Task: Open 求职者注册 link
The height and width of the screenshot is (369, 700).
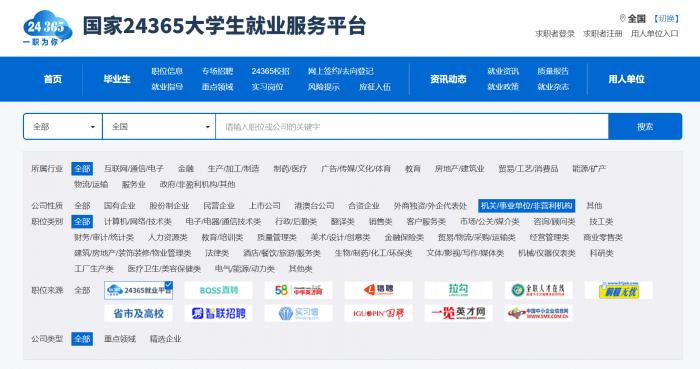Action: point(603,33)
